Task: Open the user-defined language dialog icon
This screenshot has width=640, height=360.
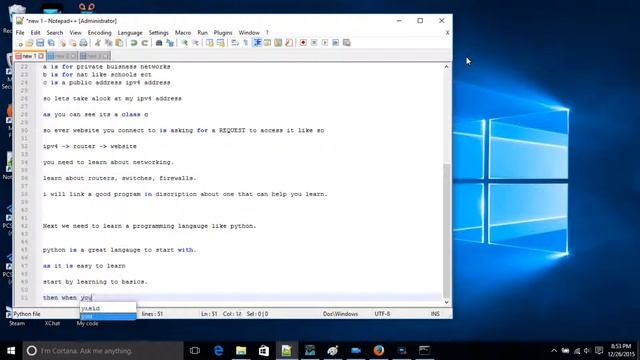Action: [267, 43]
